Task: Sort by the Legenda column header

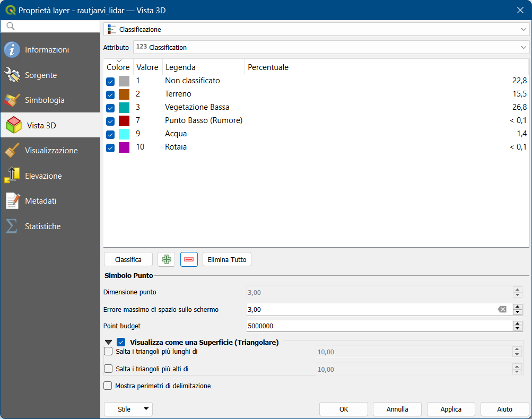Action: tap(204, 67)
